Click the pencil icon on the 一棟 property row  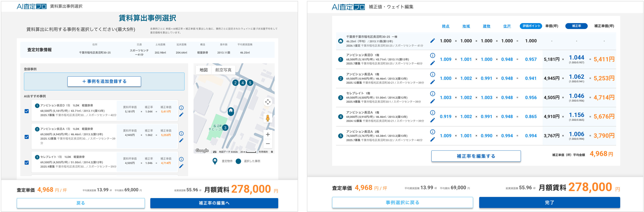pos(433,41)
